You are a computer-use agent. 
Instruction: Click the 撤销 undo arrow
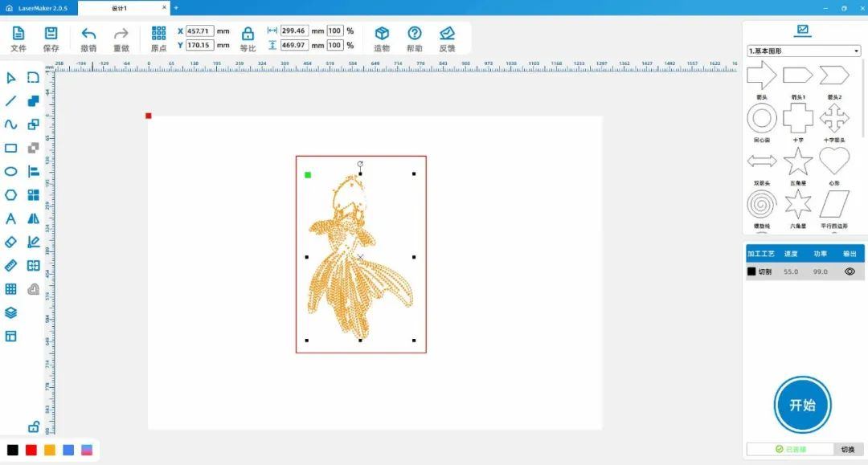click(88, 38)
